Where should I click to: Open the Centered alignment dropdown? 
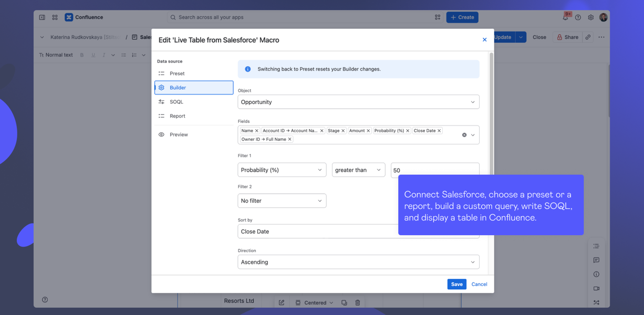314,303
